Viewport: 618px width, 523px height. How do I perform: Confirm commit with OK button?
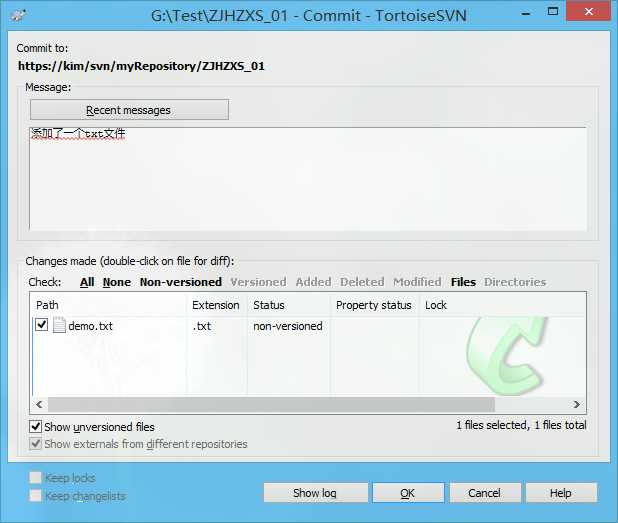(408, 493)
